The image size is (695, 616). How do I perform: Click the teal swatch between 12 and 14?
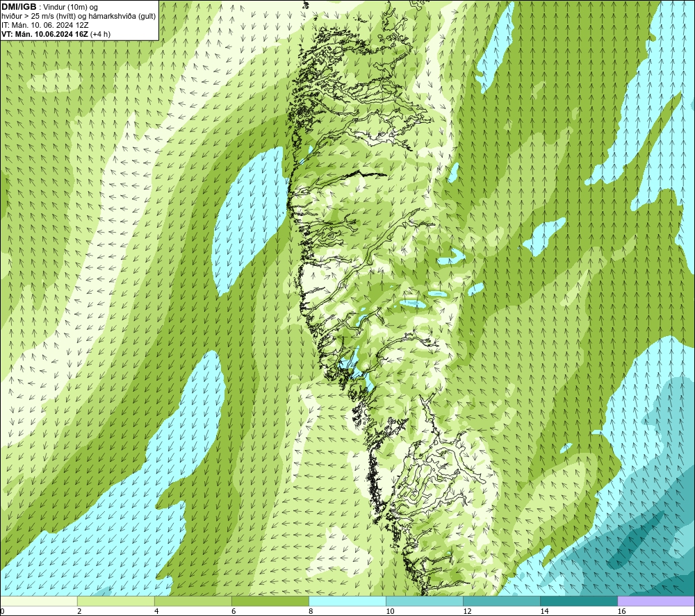pos(501,601)
